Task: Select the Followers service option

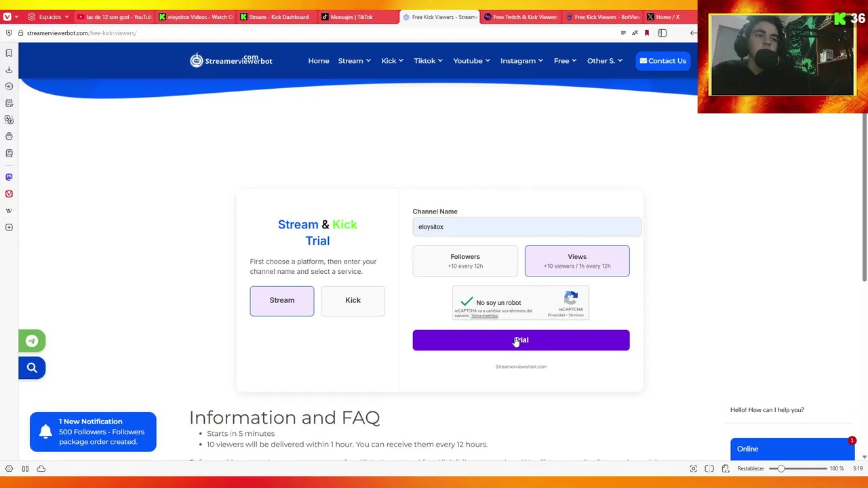Action: [465, 261]
